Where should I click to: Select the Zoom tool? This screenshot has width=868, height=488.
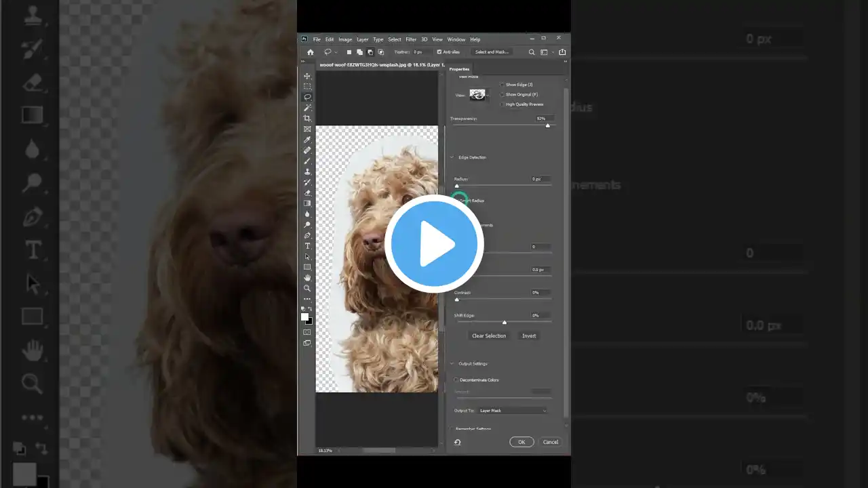point(307,288)
